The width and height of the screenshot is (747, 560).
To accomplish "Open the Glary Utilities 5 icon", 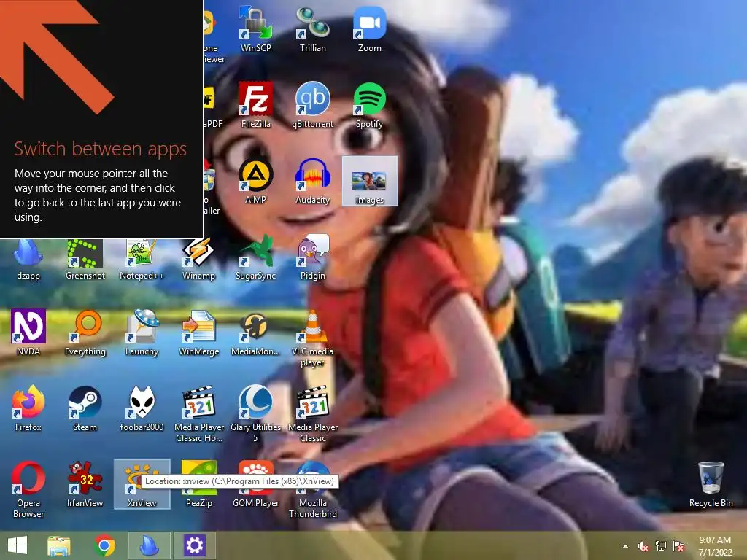I will coord(256,414).
